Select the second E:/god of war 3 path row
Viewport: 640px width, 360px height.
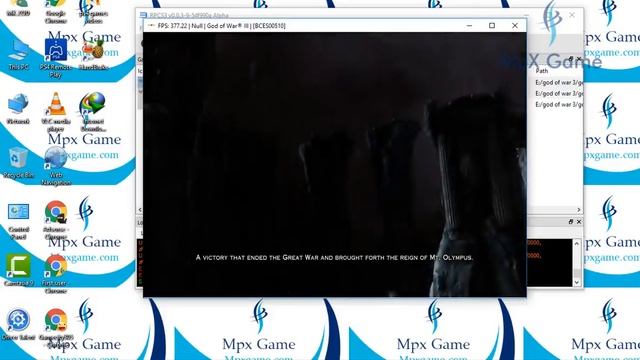(x=558, y=93)
